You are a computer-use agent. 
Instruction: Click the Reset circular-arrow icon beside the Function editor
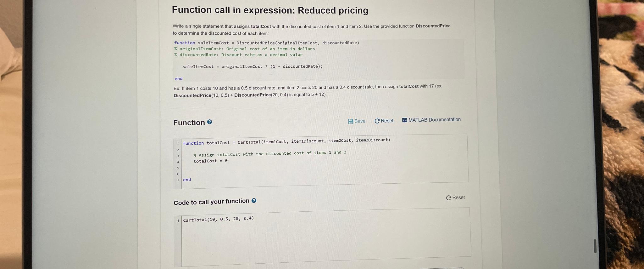pos(377,121)
